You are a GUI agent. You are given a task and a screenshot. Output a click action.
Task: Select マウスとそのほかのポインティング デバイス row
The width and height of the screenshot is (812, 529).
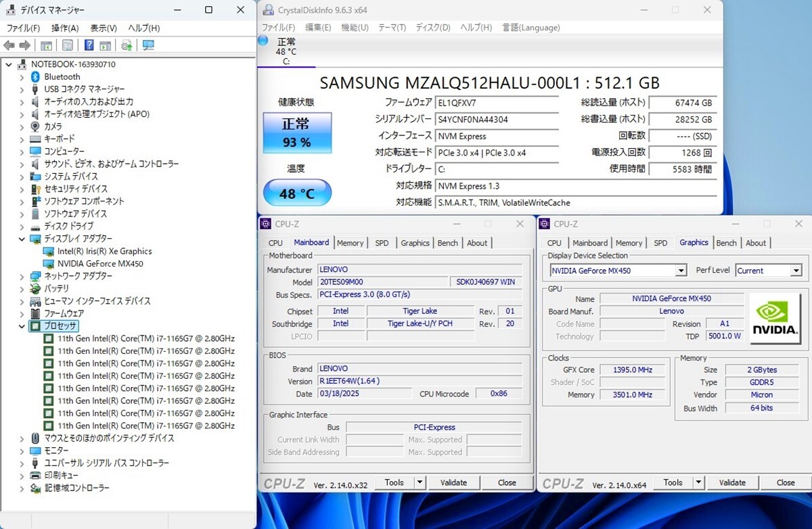pyautogui.click(x=109, y=438)
